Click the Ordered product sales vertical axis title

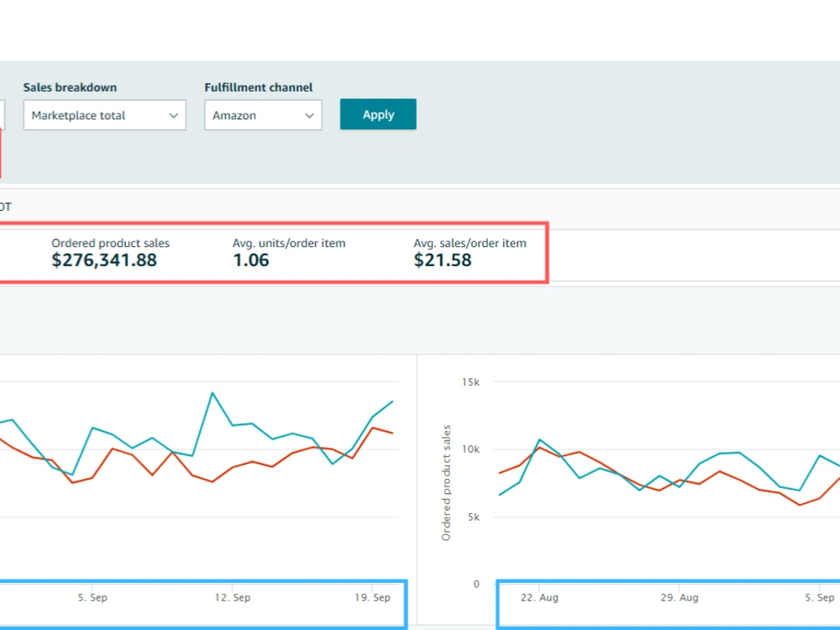tap(446, 483)
